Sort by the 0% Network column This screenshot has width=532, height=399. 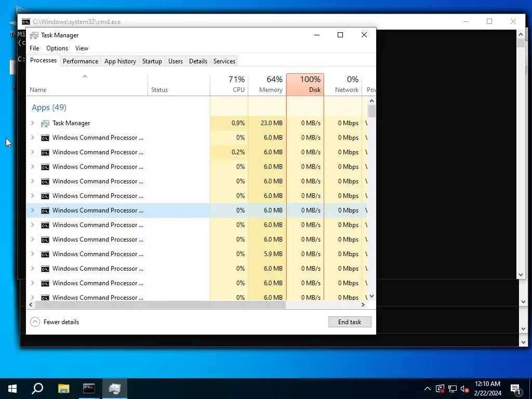(343, 85)
